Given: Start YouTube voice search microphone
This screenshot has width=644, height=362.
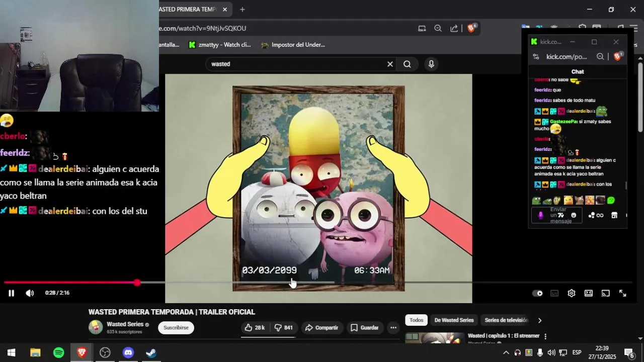Looking at the screenshot, I should click(x=431, y=64).
